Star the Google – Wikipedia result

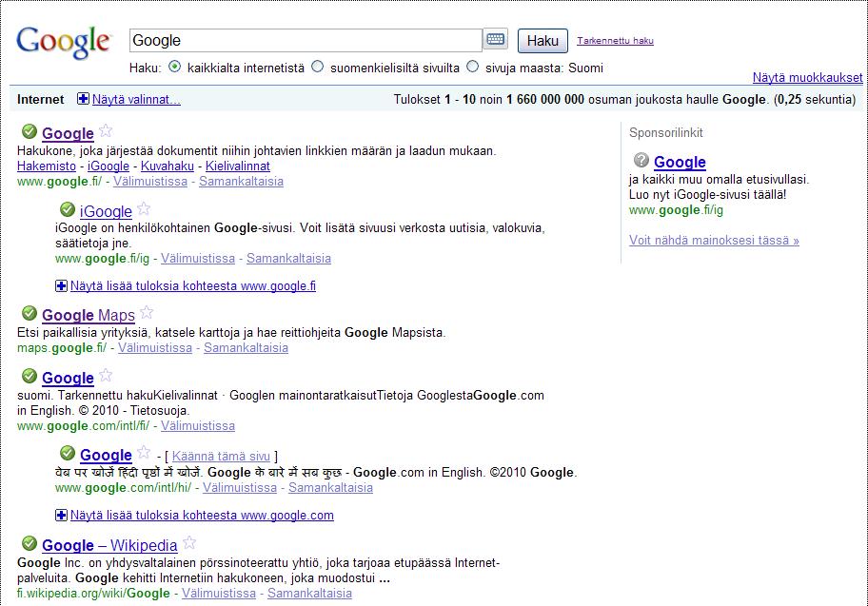click(188, 542)
